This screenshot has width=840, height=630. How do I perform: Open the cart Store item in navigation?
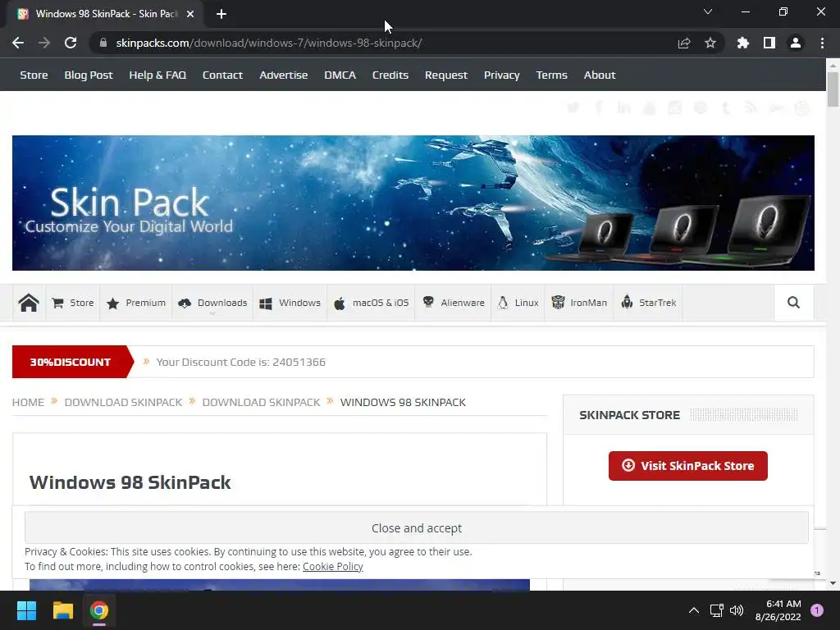pos(73,303)
